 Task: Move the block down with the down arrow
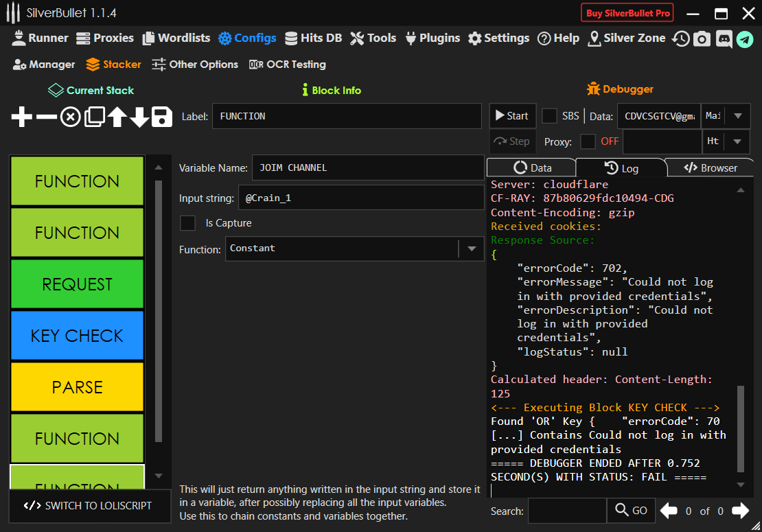139,117
